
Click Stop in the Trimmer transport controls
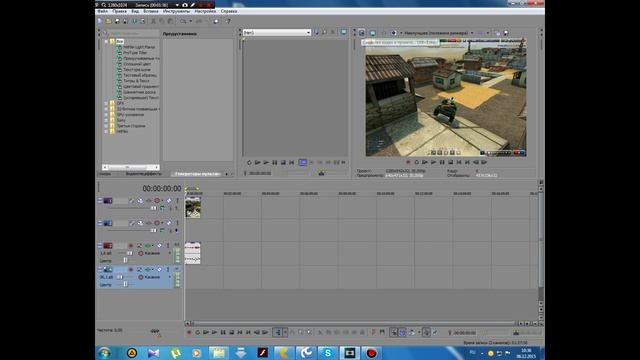click(283, 162)
